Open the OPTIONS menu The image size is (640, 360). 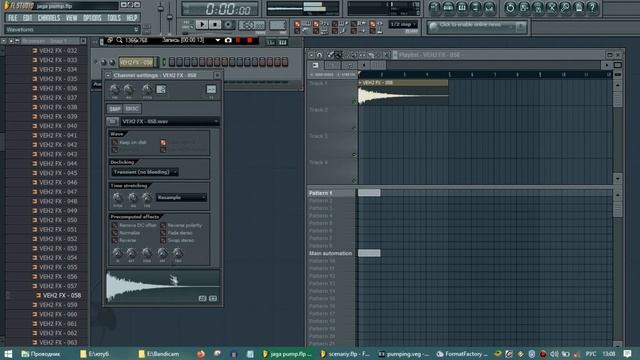click(92, 18)
